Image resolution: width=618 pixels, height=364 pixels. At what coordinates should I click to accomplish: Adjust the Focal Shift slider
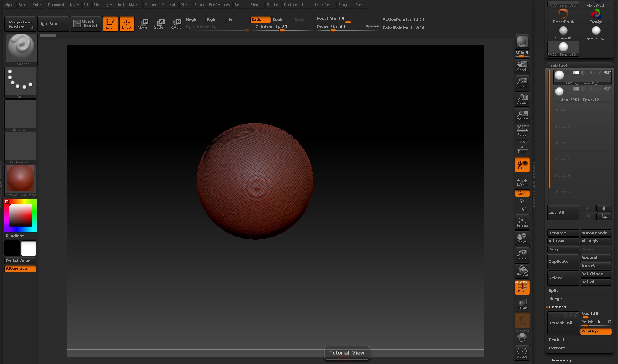click(347, 19)
